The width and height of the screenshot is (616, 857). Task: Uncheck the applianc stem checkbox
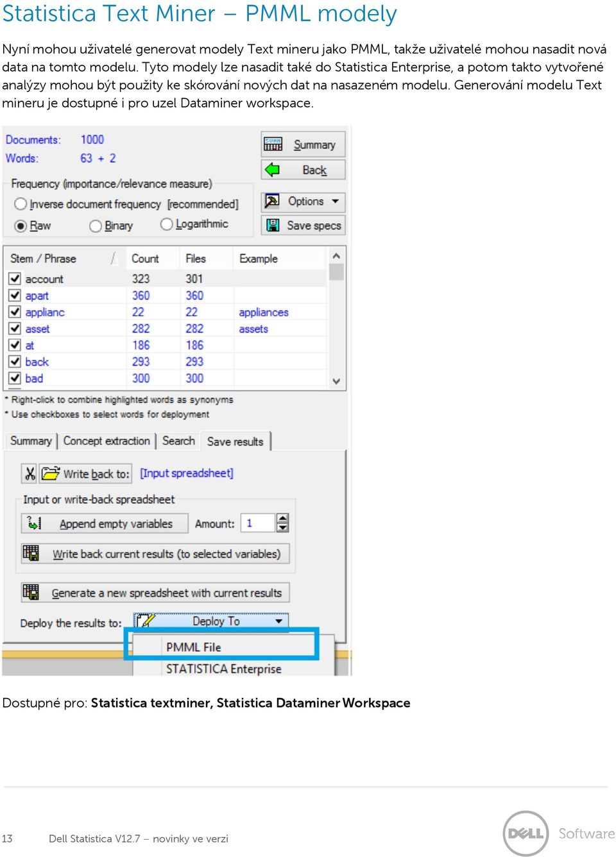click(x=15, y=312)
